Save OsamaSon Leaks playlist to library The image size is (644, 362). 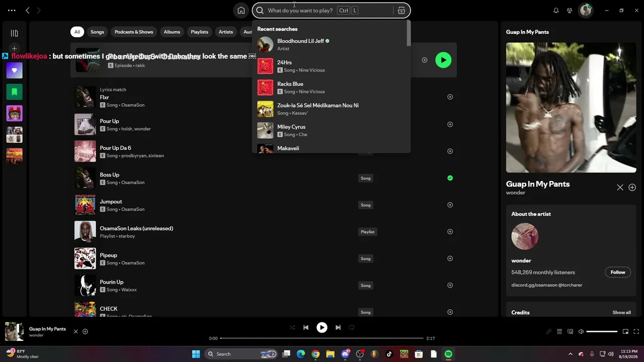(x=450, y=232)
